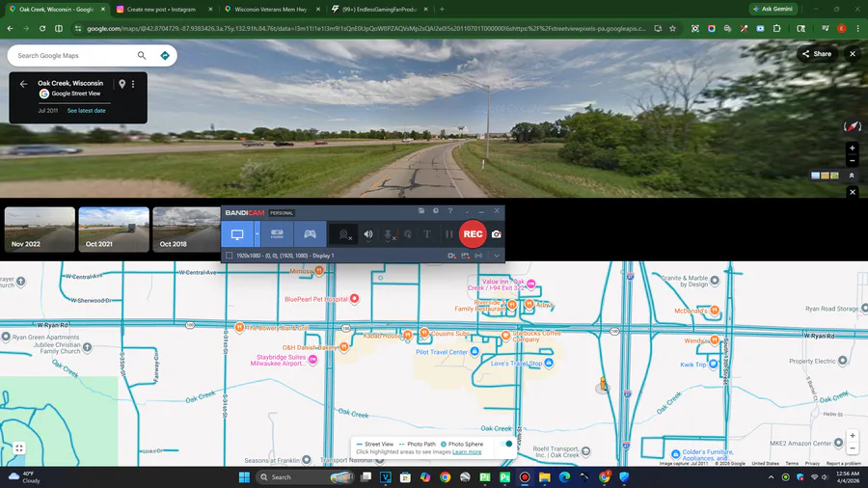Open the Windows Start menu
The height and width of the screenshot is (488, 868).
coord(244,477)
